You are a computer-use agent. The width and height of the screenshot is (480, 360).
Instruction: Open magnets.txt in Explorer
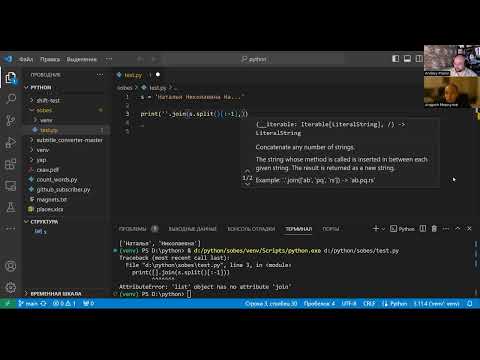52,199
